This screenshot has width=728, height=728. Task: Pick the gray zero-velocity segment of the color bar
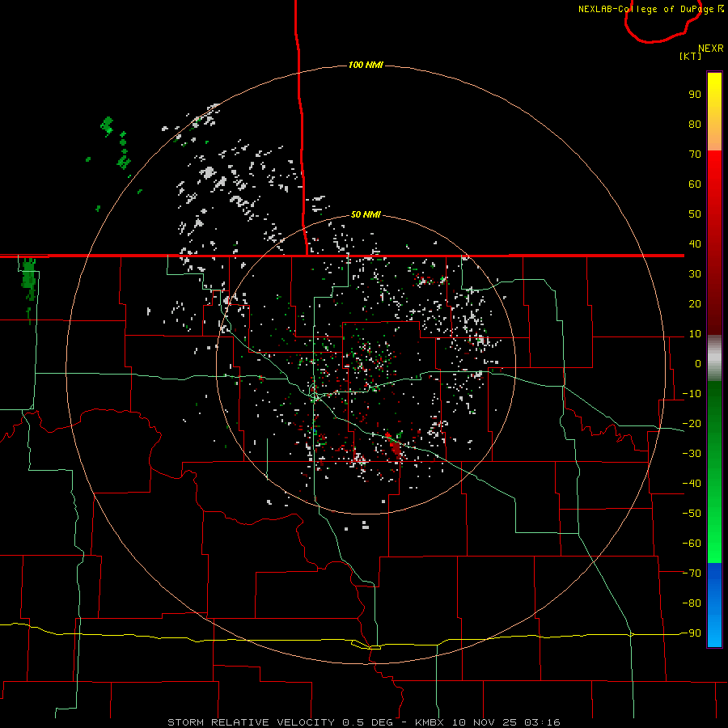click(714, 358)
